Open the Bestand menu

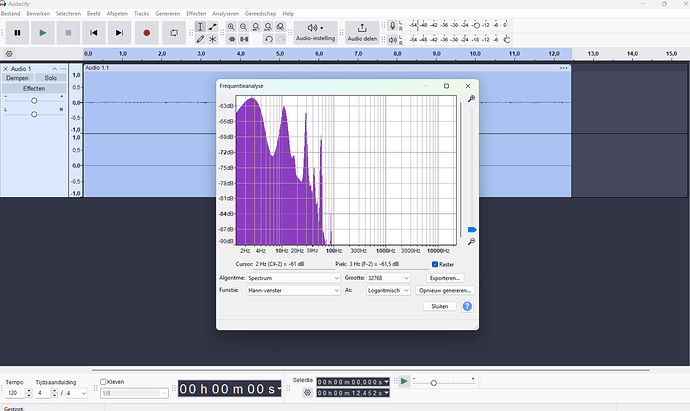pos(11,14)
